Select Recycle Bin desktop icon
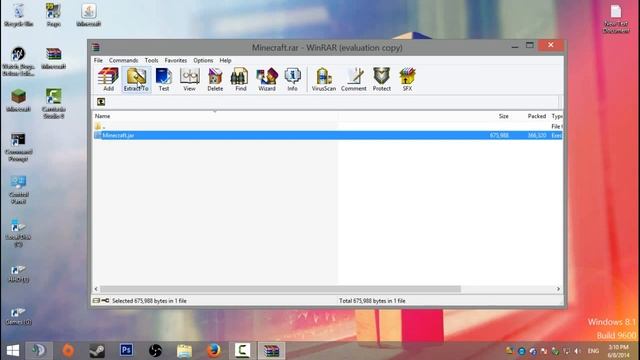 [18, 15]
